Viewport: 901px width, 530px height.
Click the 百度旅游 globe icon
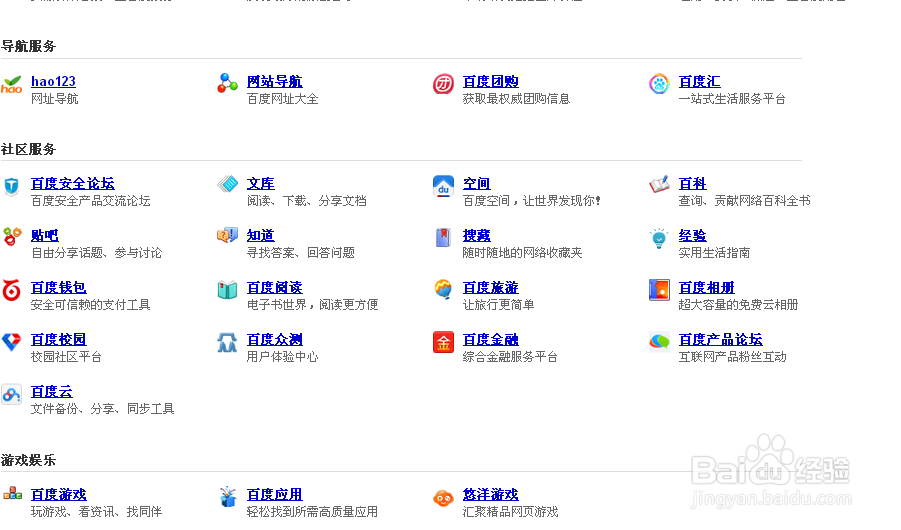coord(443,289)
